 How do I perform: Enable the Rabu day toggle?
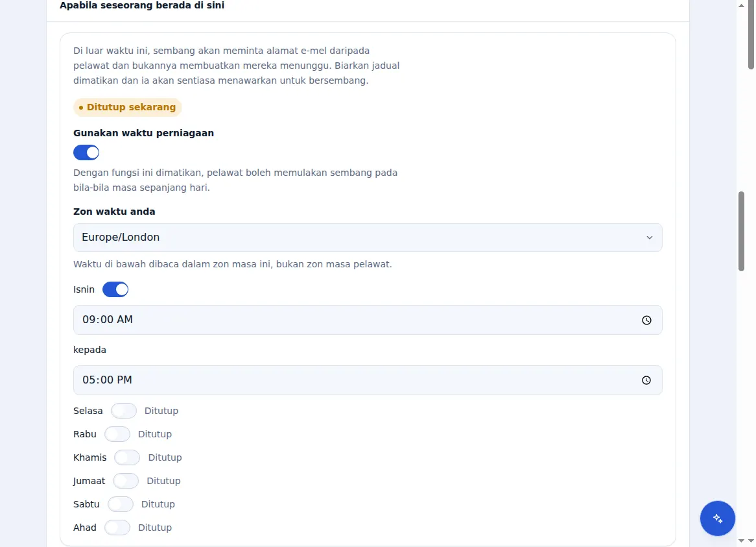pyautogui.click(x=117, y=434)
